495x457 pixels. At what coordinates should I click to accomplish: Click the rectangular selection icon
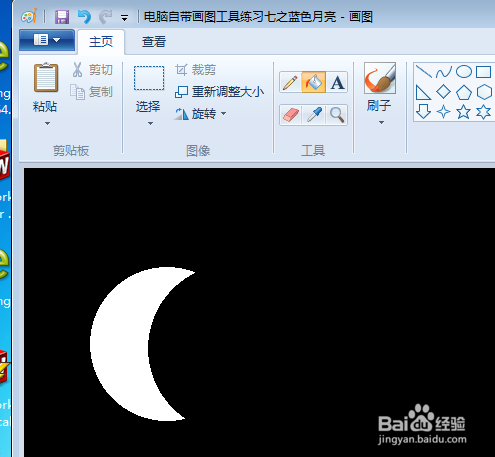[149, 78]
